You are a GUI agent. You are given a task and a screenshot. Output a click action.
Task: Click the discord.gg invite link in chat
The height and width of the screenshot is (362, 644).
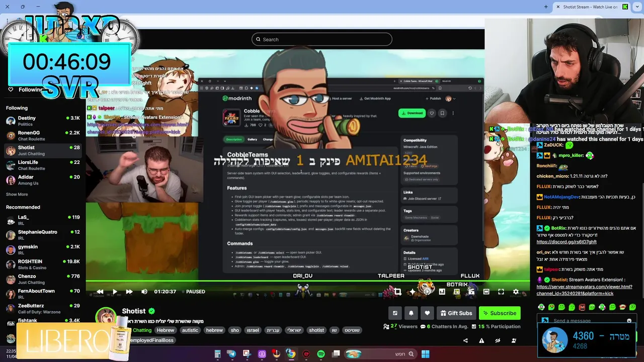click(x=567, y=242)
